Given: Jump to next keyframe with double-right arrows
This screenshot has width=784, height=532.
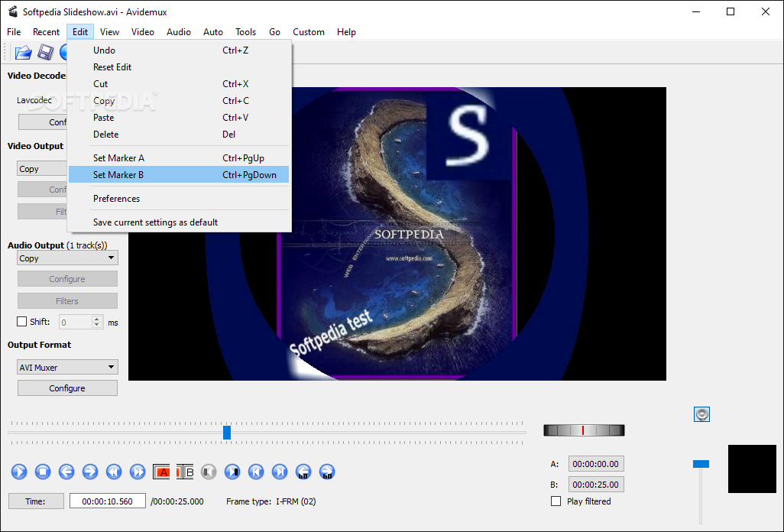Looking at the screenshot, I should [138, 472].
